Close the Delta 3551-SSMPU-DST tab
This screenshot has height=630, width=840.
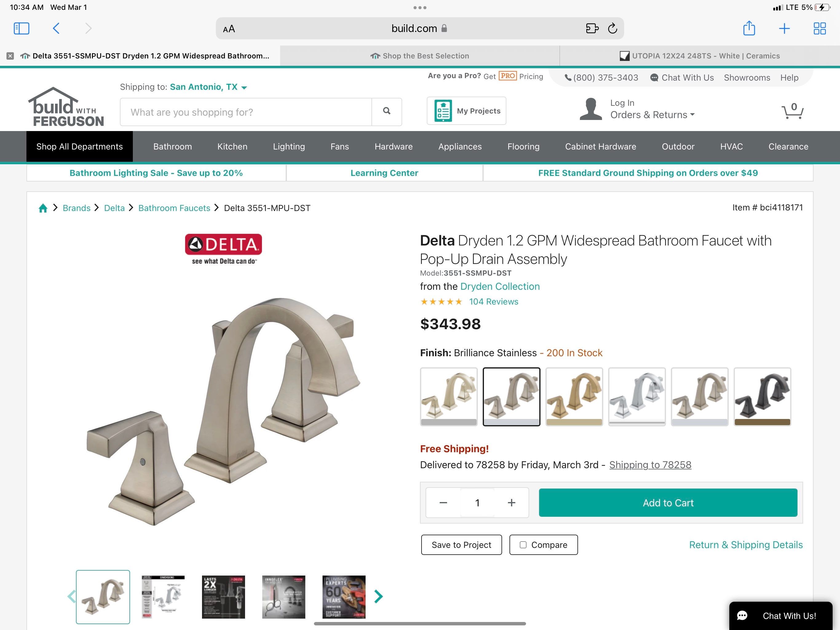pos(10,56)
